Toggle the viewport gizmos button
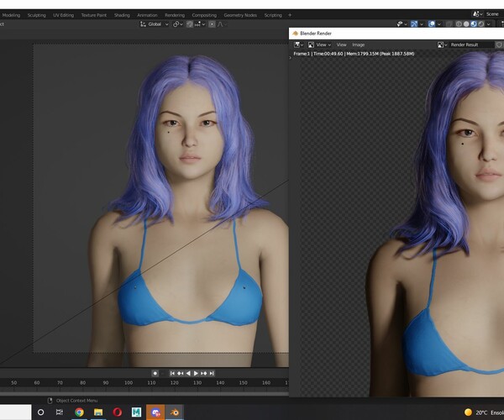Image resolution: width=504 pixels, height=420 pixels. (x=414, y=24)
